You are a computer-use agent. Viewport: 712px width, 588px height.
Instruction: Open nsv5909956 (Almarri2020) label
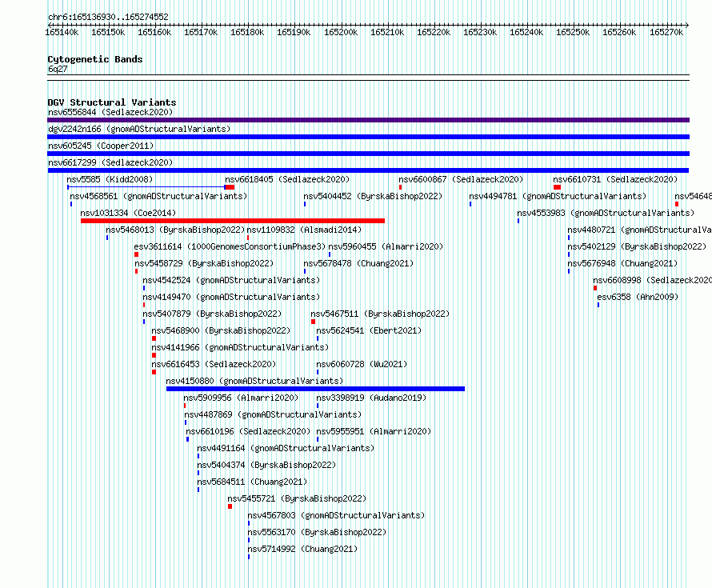241,398
